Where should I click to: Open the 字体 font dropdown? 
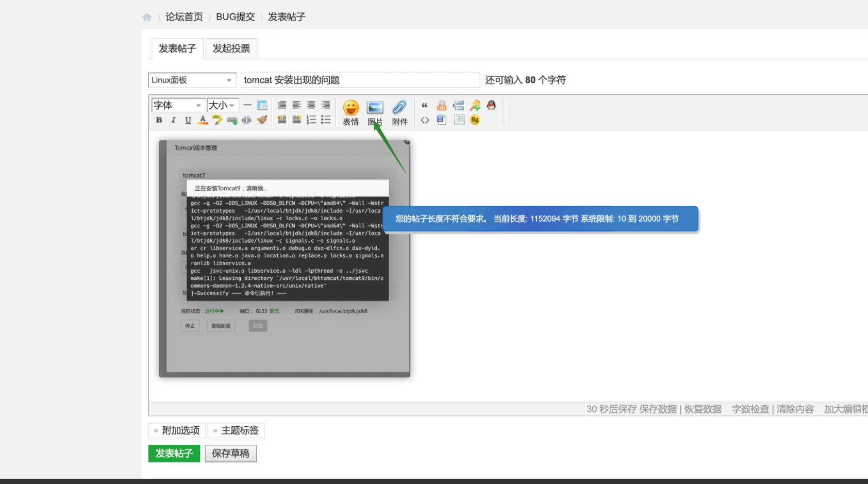click(178, 105)
